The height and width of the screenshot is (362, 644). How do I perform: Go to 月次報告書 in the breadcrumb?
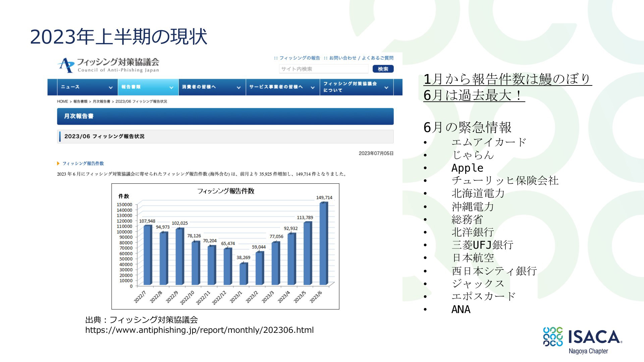101,101
